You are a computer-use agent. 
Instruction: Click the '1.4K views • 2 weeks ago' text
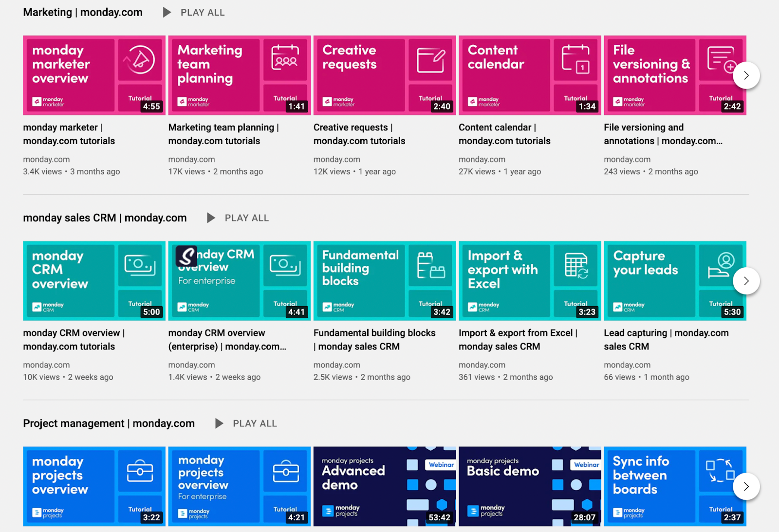[x=214, y=377]
